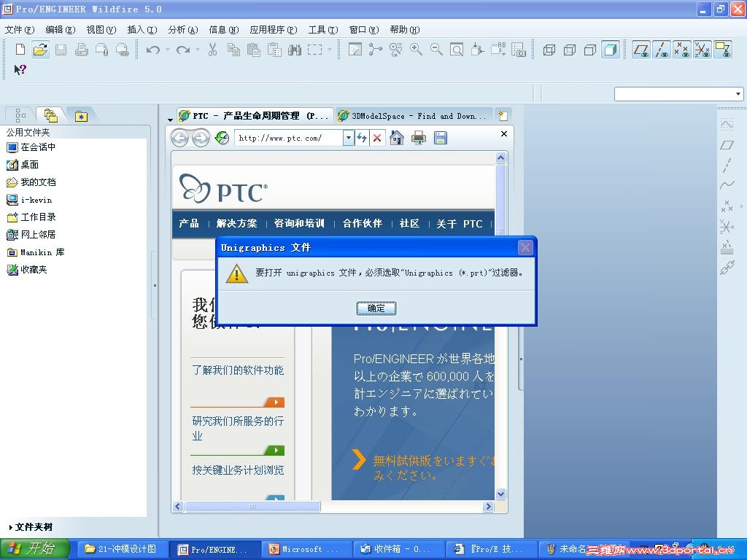Open the Redo history dropdown arrow
Screen dimensions: 747x560
click(197, 50)
